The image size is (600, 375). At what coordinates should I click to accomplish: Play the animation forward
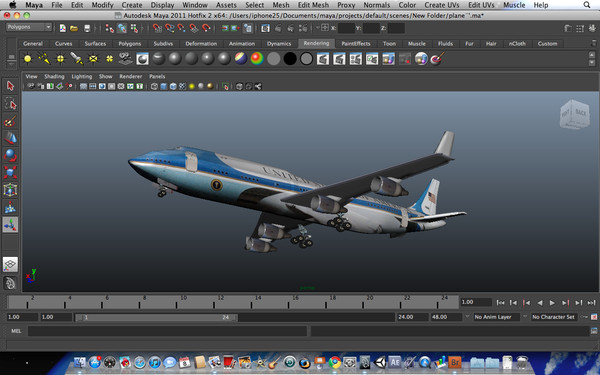click(x=552, y=303)
